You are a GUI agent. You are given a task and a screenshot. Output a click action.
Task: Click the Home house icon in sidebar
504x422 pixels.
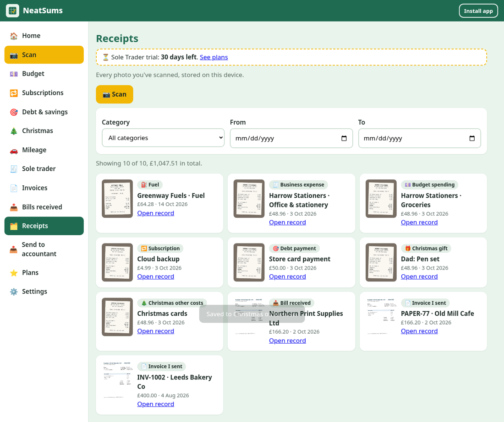14,36
